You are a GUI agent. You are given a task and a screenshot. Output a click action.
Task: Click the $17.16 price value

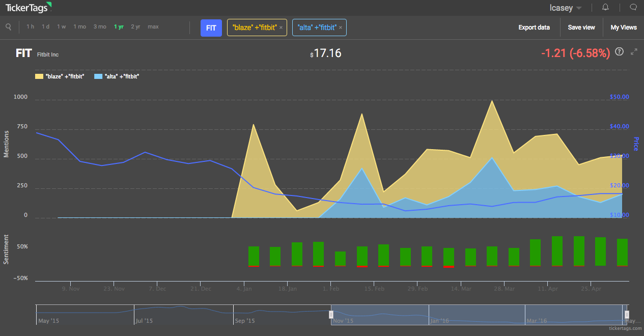pyautogui.click(x=326, y=53)
